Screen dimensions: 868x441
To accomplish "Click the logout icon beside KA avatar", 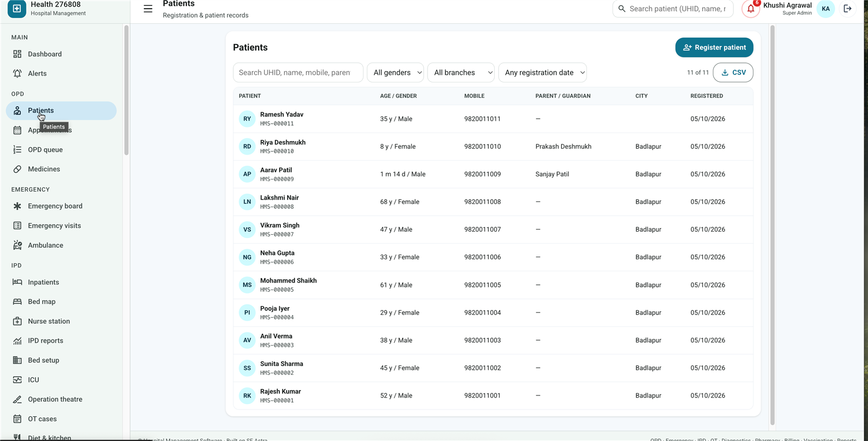I will tap(847, 9).
